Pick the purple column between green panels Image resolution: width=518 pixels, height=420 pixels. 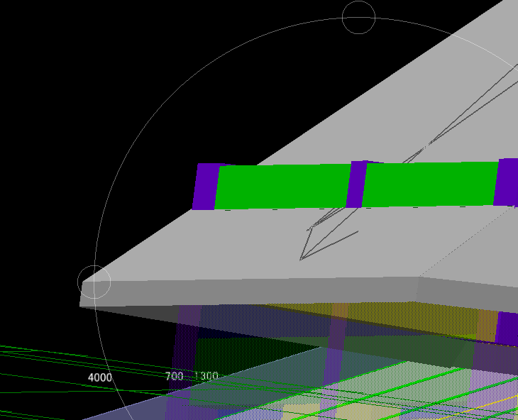click(357, 184)
